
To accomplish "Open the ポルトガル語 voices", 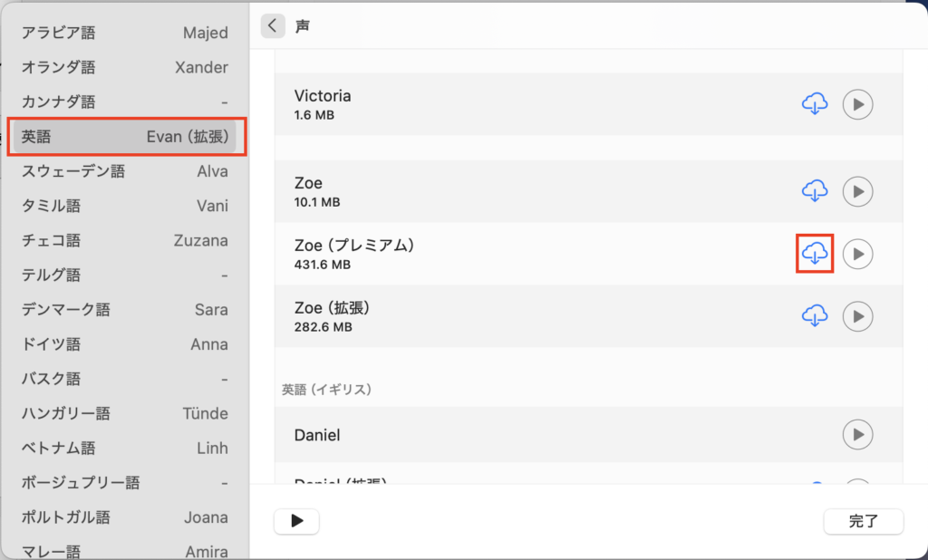I will coord(125,517).
